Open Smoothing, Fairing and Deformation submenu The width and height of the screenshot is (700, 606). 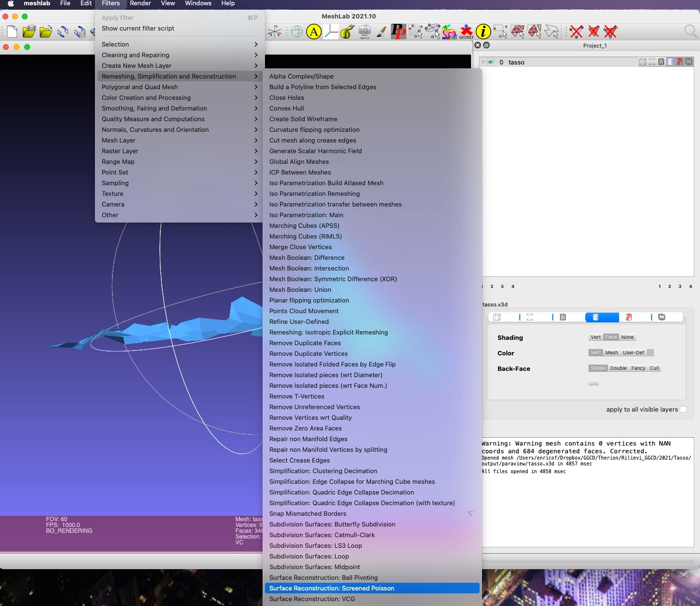coord(180,108)
